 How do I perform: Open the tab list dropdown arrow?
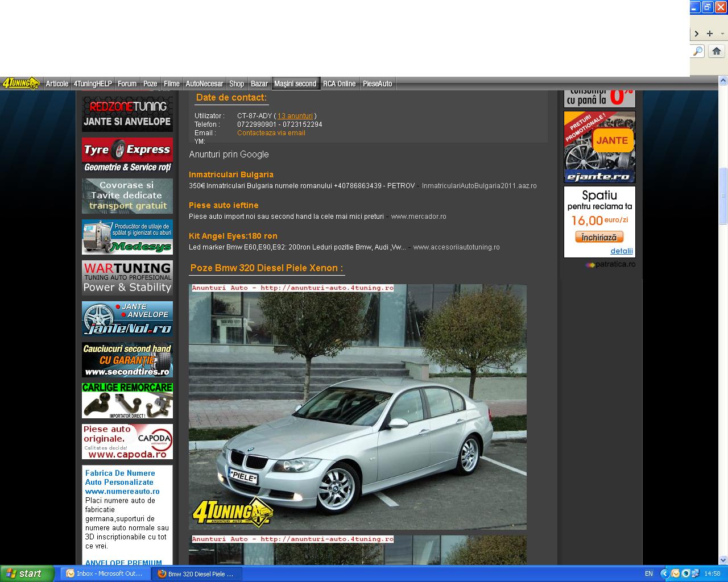(x=722, y=34)
